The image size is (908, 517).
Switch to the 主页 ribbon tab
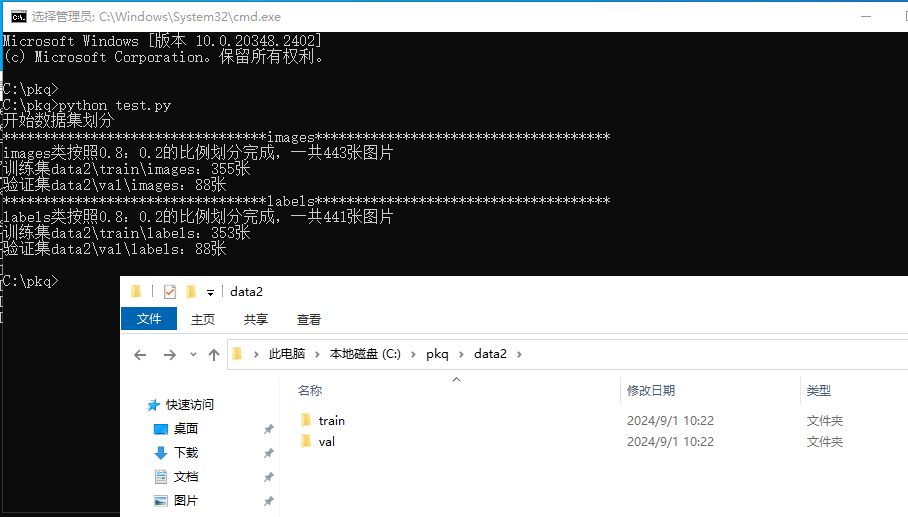point(203,320)
